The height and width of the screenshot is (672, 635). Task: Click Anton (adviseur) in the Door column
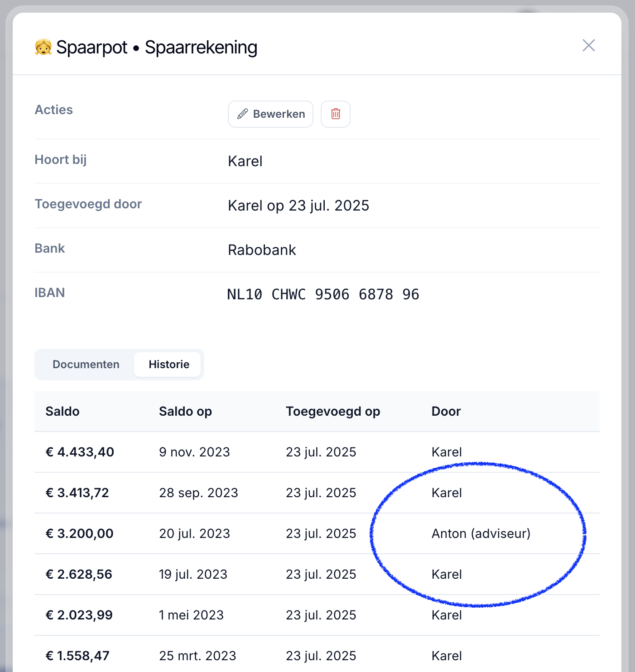481,533
